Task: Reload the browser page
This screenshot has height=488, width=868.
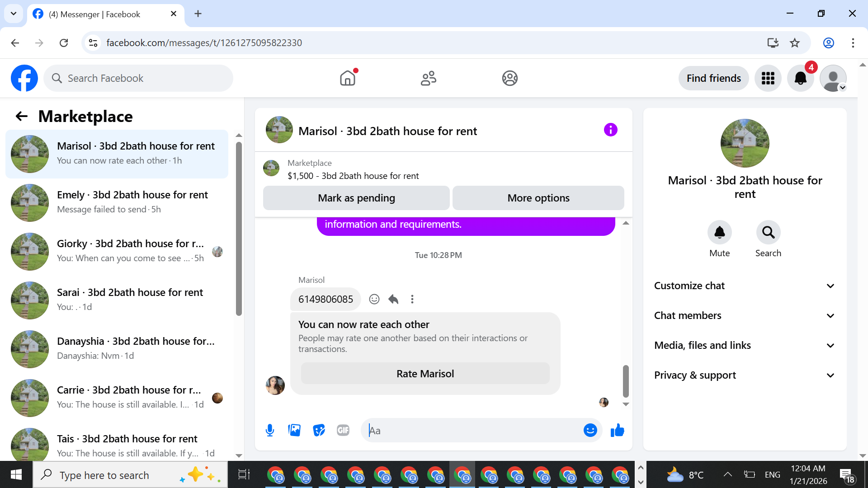Action: [64, 43]
